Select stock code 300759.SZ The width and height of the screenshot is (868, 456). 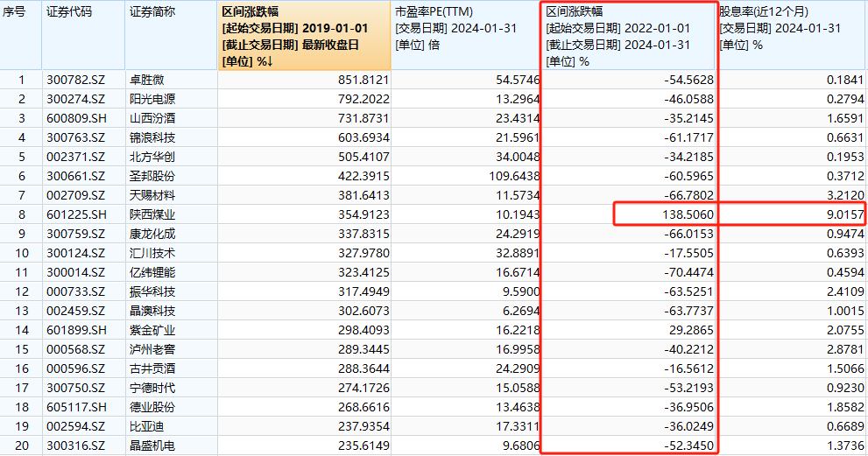tap(76, 234)
